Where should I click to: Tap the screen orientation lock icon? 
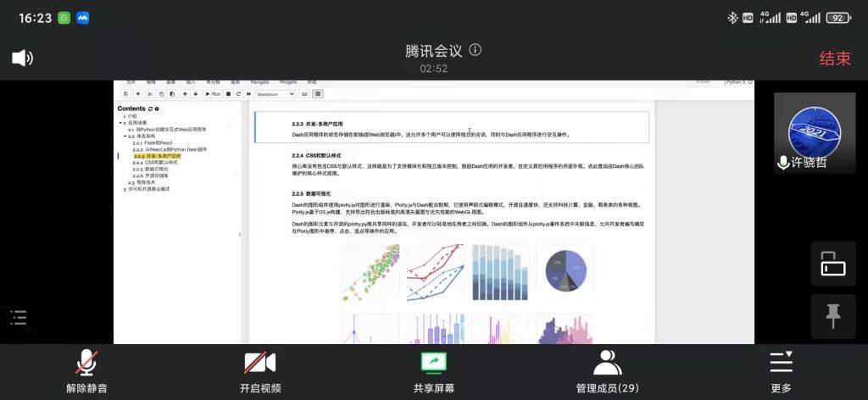pyautogui.click(x=832, y=264)
